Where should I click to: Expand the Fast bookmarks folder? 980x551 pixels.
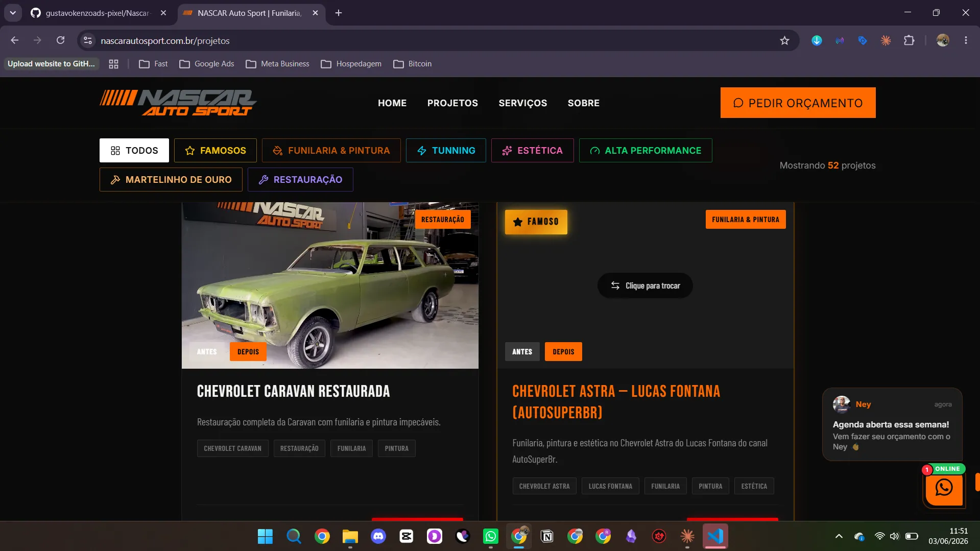[x=153, y=64]
